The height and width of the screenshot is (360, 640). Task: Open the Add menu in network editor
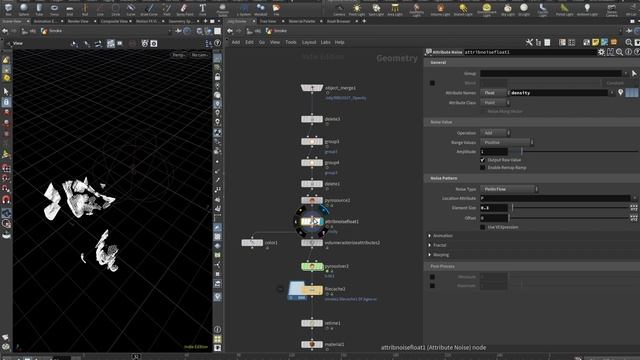coord(236,42)
